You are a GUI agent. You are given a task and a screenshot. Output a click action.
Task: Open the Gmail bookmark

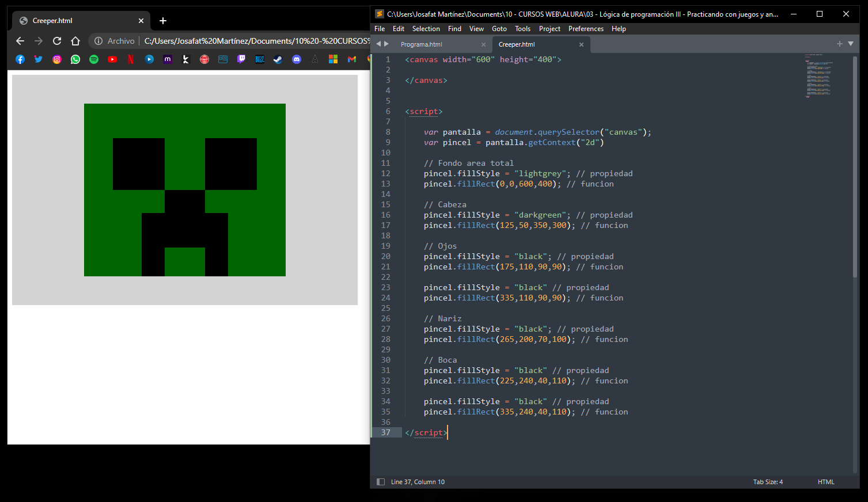click(352, 59)
